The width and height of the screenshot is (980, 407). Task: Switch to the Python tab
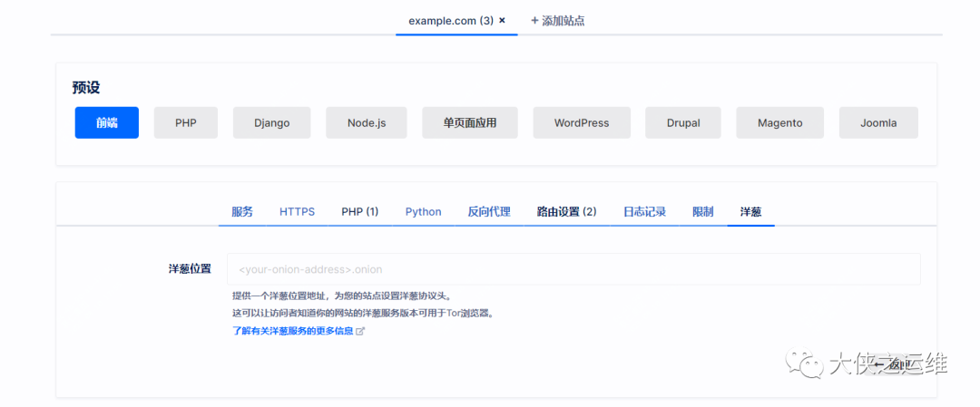pos(423,211)
